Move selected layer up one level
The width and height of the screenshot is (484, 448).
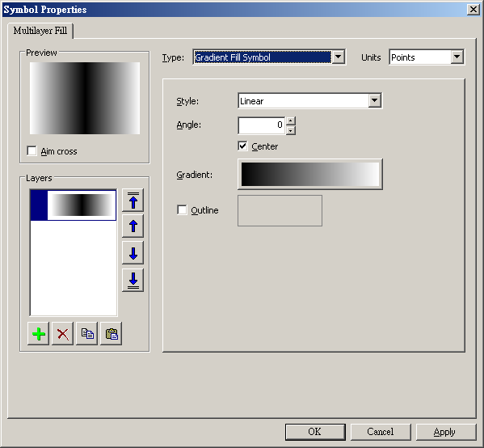[x=133, y=226]
